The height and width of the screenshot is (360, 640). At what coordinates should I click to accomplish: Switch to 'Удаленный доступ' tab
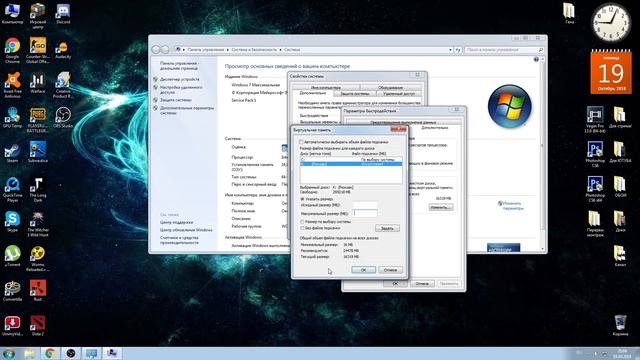(399, 93)
